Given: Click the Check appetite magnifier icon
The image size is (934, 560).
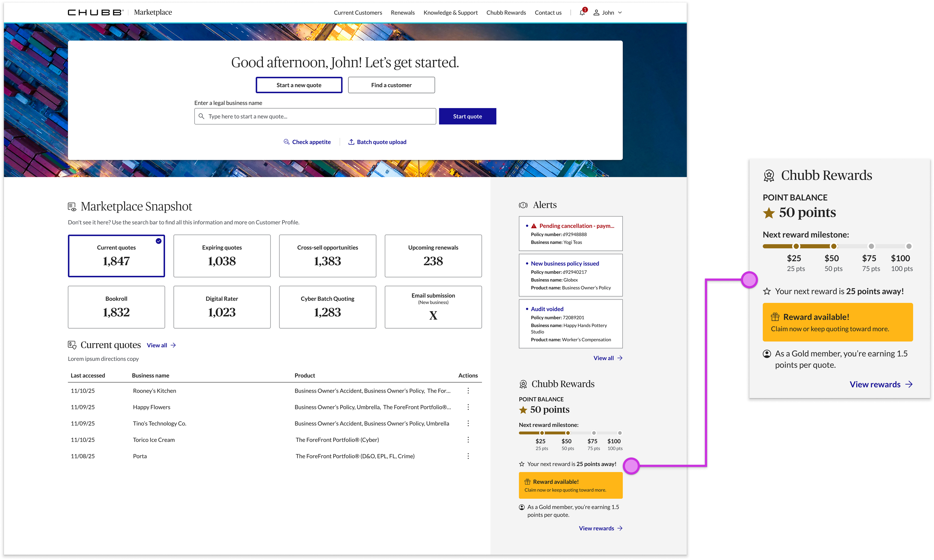Looking at the screenshot, I should coord(286,142).
